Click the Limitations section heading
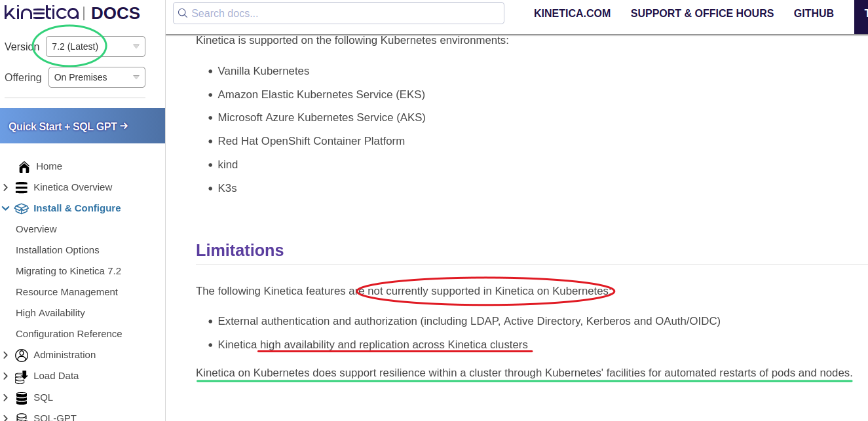 pos(240,250)
